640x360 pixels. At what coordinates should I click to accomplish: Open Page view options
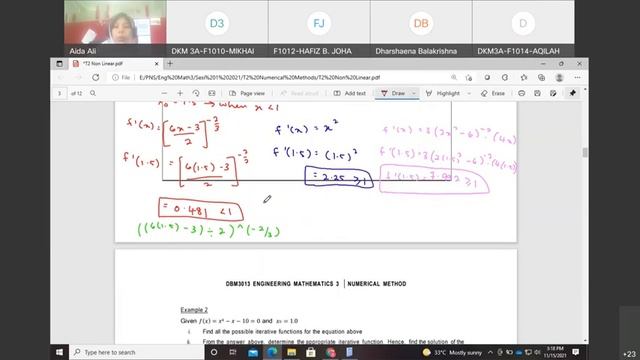247,93
